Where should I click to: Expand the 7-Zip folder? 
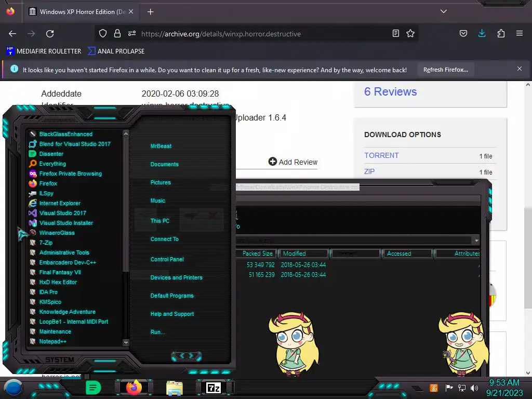coord(41,243)
